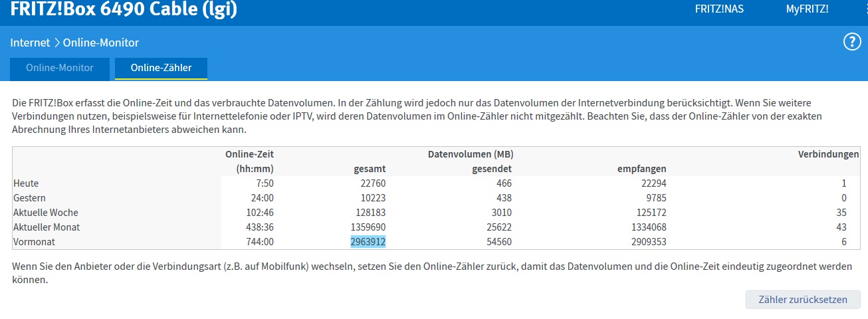This screenshot has width=868, height=319.
Task: Click the online time 438:36
Action: click(x=259, y=227)
